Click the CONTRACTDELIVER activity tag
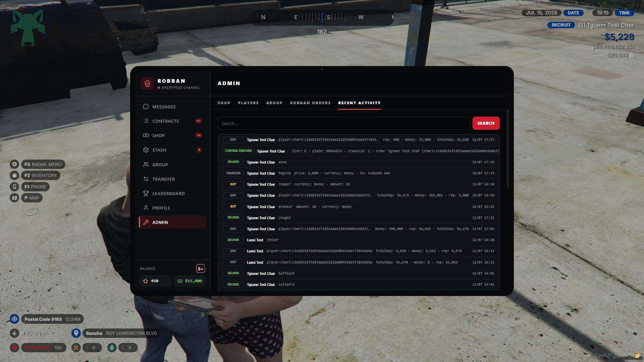The height and width of the screenshot is (362, 644). tap(238, 151)
